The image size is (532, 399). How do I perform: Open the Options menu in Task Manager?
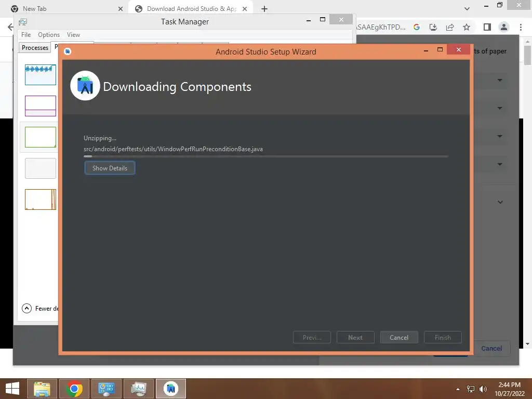coord(49,35)
